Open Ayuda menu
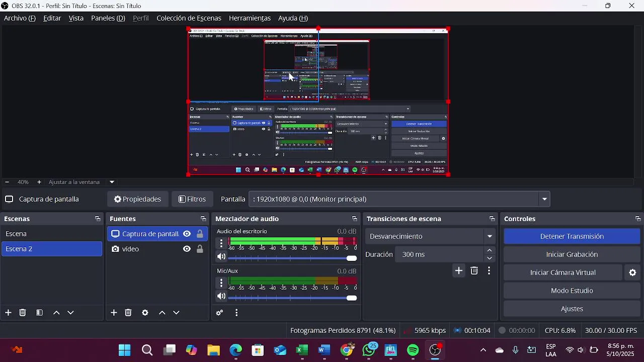Image resolution: width=644 pixels, height=362 pixels. tap(293, 18)
